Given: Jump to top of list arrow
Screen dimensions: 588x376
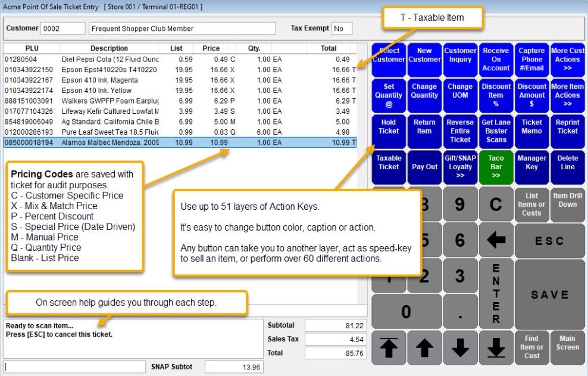Looking at the screenshot, I should 389,347.
